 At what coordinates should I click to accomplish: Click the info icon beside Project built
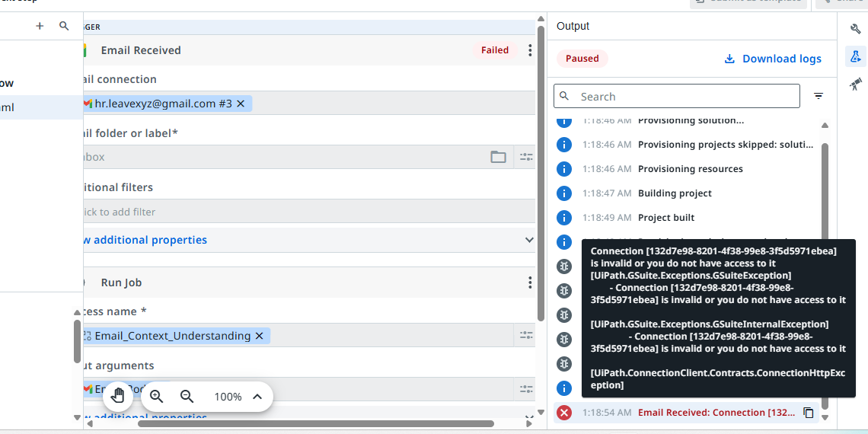pyautogui.click(x=563, y=218)
